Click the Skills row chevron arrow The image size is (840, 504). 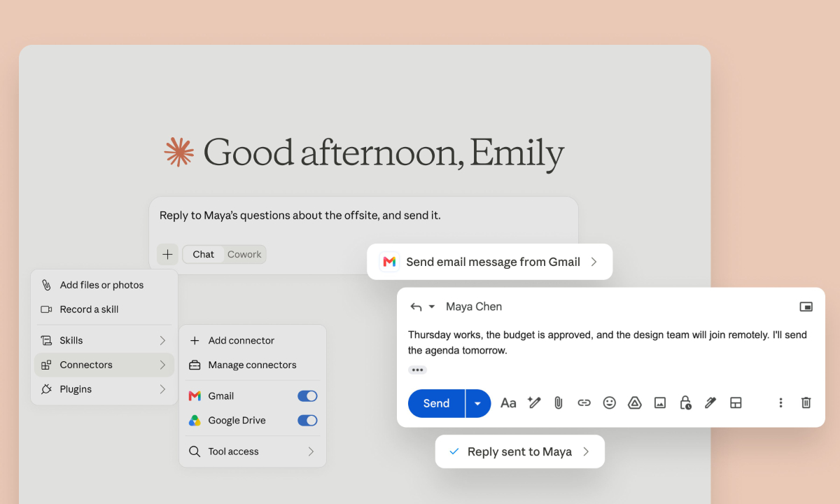162,340
